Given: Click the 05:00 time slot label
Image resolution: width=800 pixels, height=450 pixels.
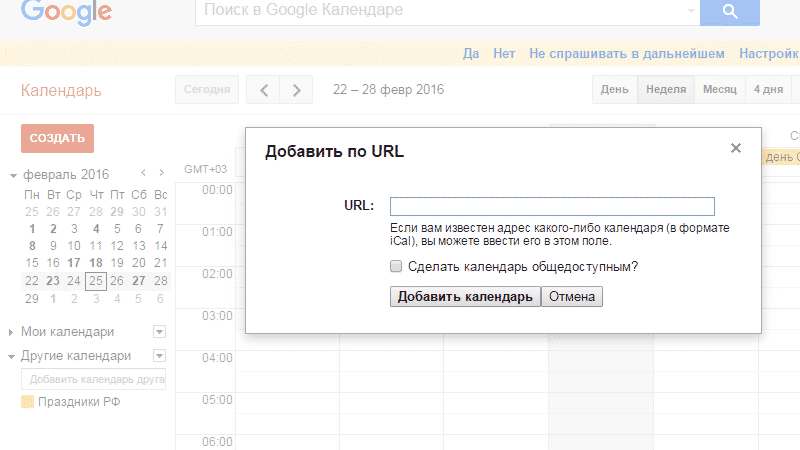Looking at the screenshot, I should click(217, 399).
